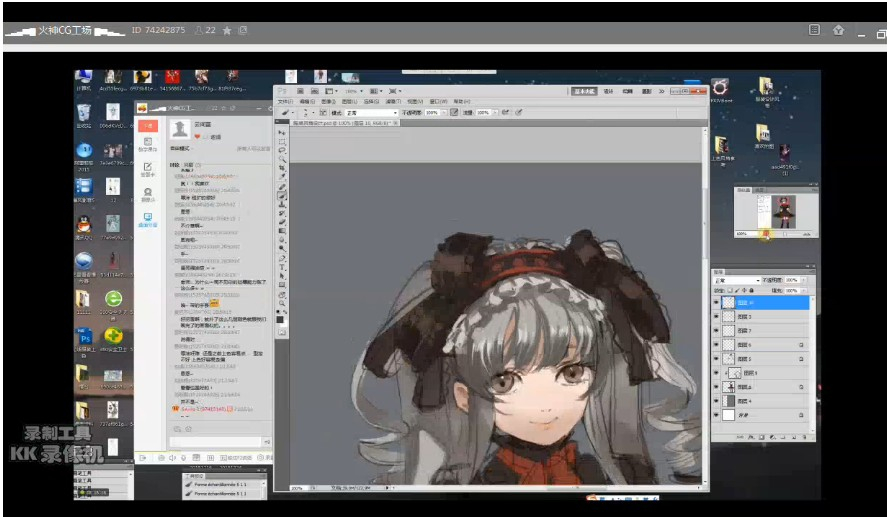Enable airbrush mode in options bar
The image size is (887, 517).
[505, 112]
